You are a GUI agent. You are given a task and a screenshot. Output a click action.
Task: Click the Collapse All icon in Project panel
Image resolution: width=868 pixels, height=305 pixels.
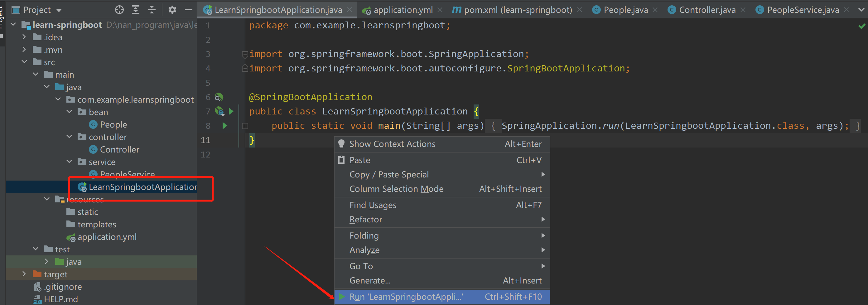click(x=152, y=10)
